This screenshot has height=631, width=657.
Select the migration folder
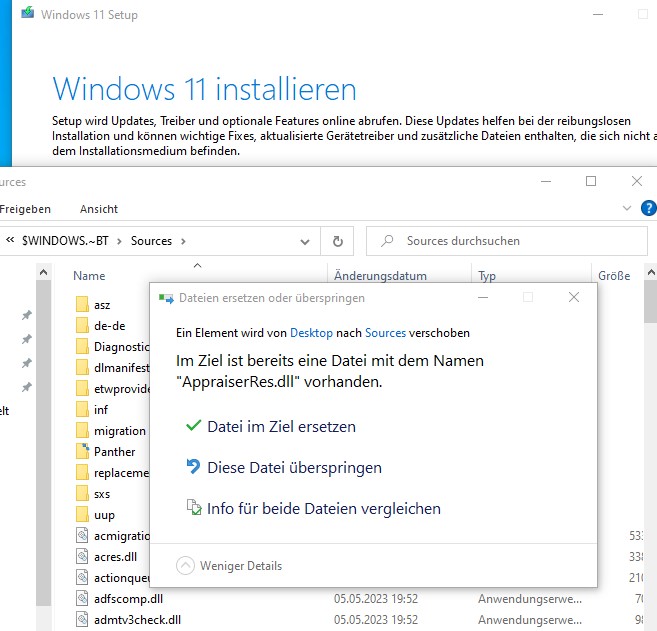click(119, 431)
